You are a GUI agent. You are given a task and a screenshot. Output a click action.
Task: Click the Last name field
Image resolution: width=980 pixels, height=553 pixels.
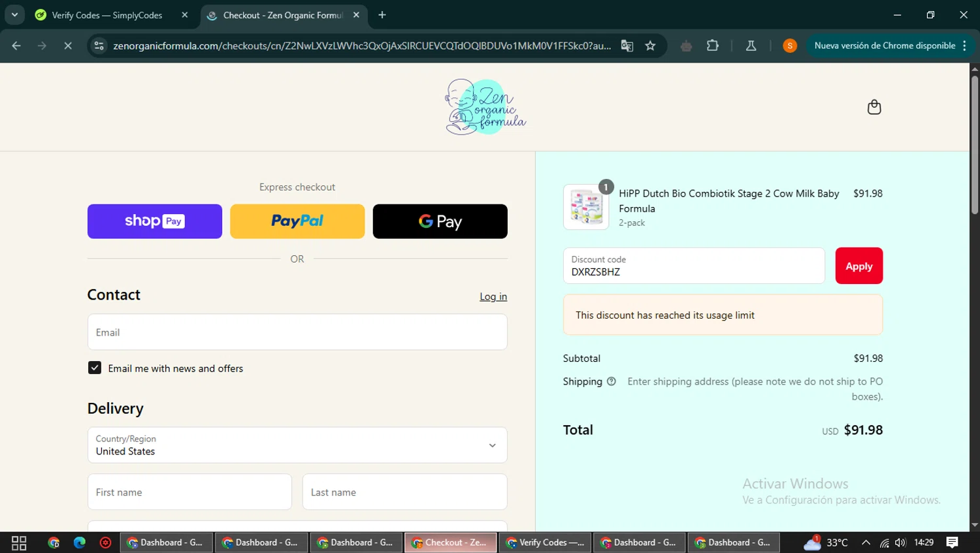point(405,492)
